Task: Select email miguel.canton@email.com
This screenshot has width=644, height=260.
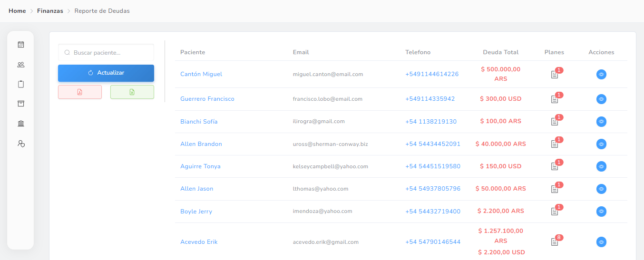Action: (328, 74)
